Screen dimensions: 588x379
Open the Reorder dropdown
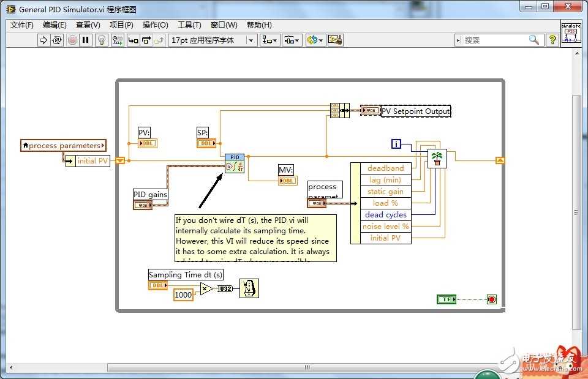[x=315, y=40]
